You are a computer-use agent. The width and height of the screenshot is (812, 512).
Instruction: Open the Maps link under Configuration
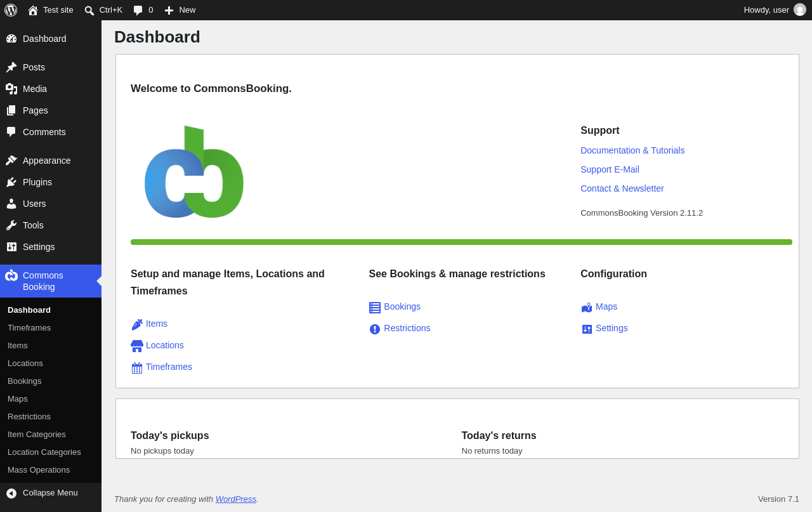coord(606,306)
